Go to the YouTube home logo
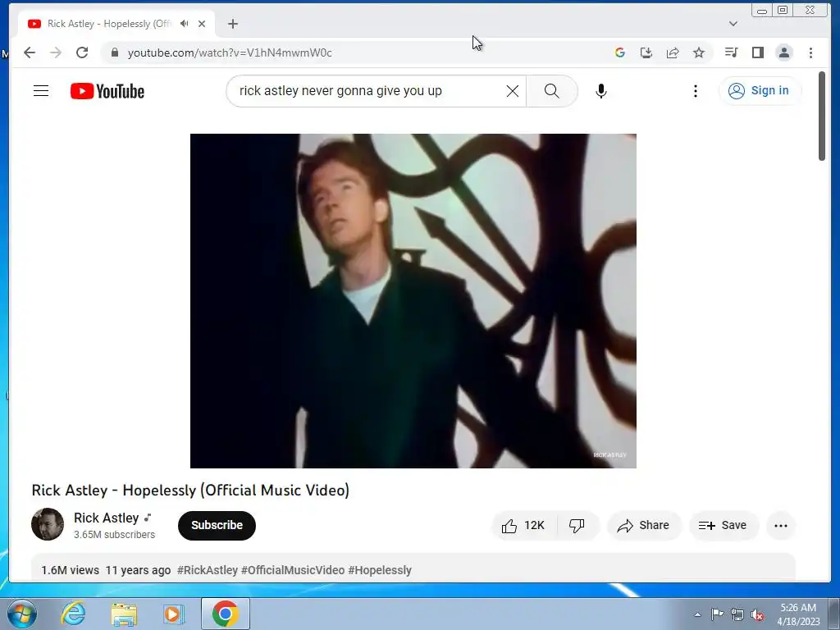The width and height of the screenshot is (840, 630). (107, 91)
